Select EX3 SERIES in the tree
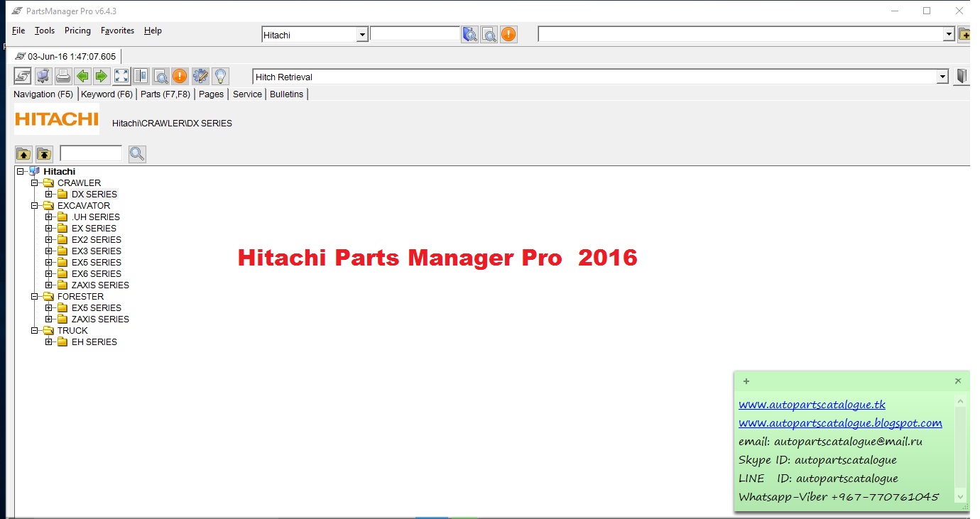Screen dimensions: 980x519 97,251
